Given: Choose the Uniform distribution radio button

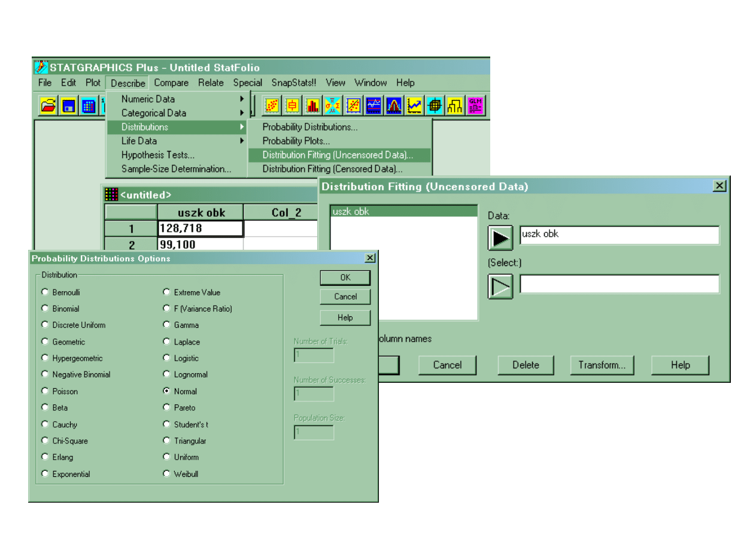Looking at the screenshot, I should [x=166, y=457].
